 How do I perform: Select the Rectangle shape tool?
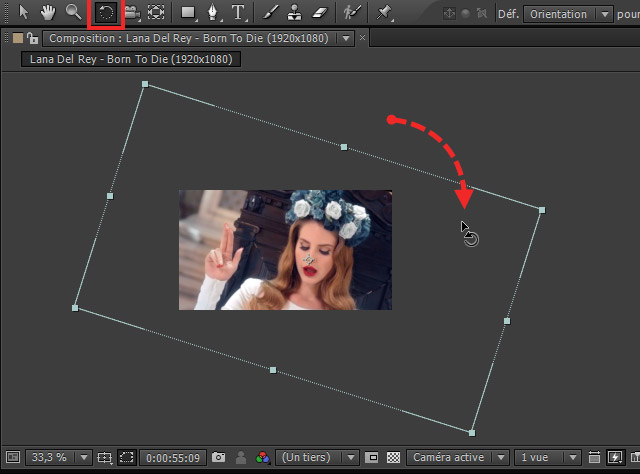pyautogui.click(x=189, y=13)
